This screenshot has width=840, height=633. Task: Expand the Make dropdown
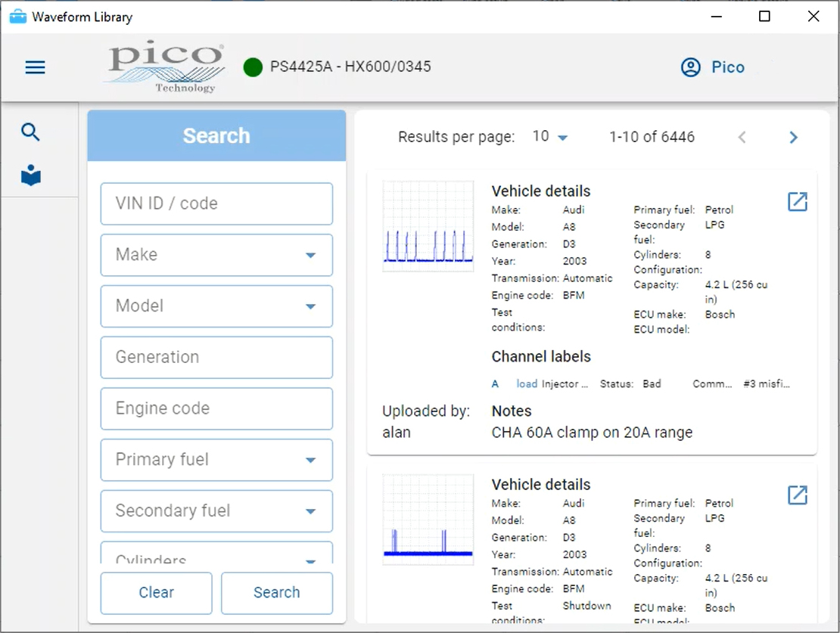coord(216,255)
